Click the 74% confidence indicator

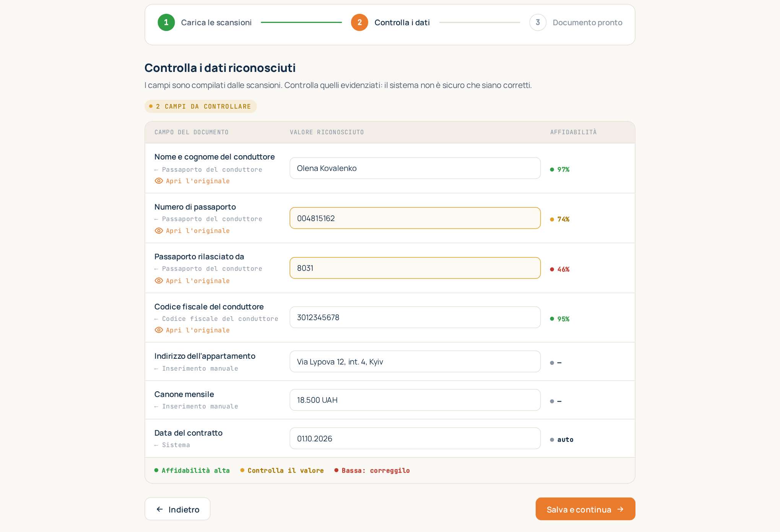[x=560, y=219]
